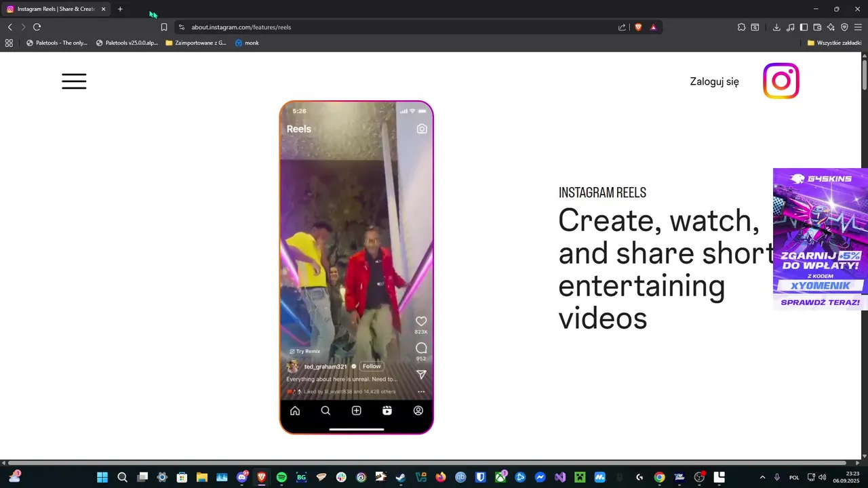
Task: Tap the comment bubble icon on reel
Action: point(421,348)
